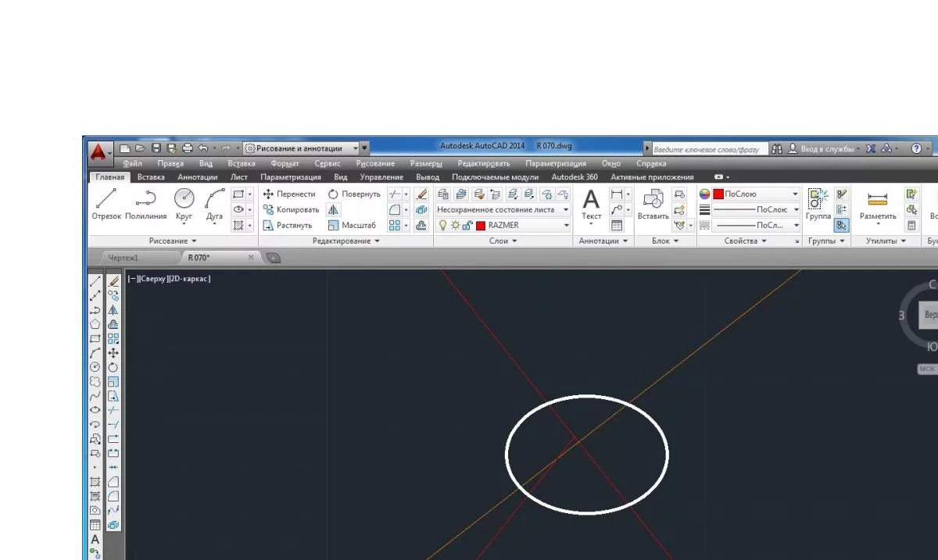Click the Копировать copy button
The width and height of the screenshot is (938, 560).
coord(291,209)
